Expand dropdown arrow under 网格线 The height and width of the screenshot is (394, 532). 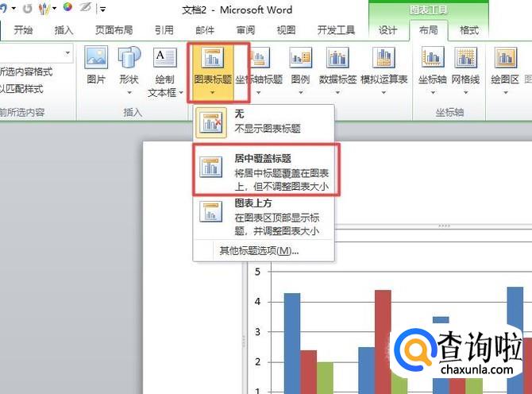[466, 93]
